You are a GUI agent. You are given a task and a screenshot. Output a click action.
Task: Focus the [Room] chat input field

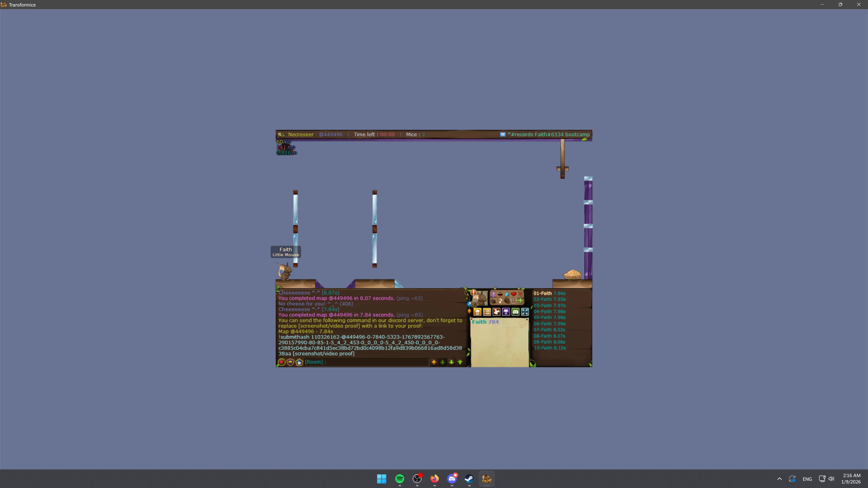(367, 362)
